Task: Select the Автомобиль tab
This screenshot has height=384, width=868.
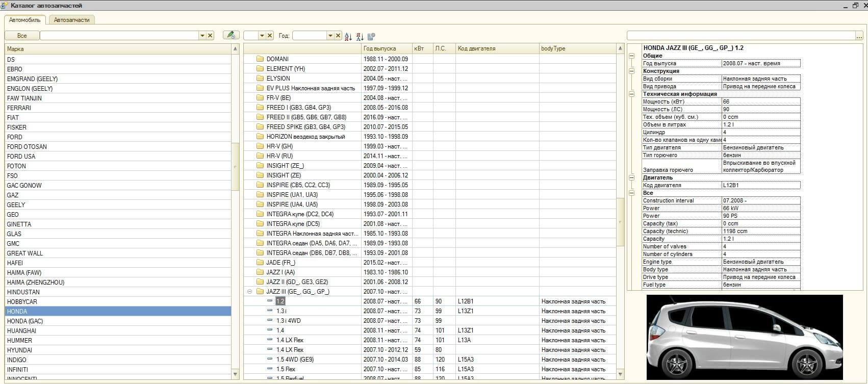Action: pyautogui.click(x=24, y=20)
